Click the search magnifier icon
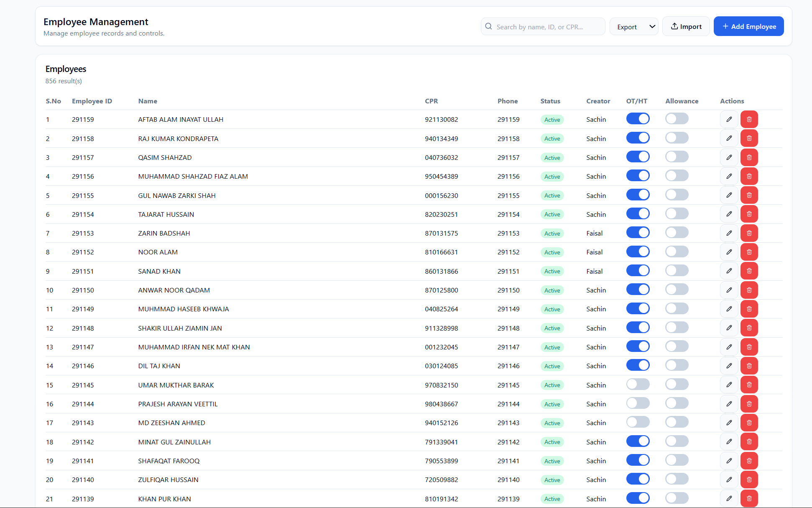This screenshot has width=812, height=508. coord(488,26)
